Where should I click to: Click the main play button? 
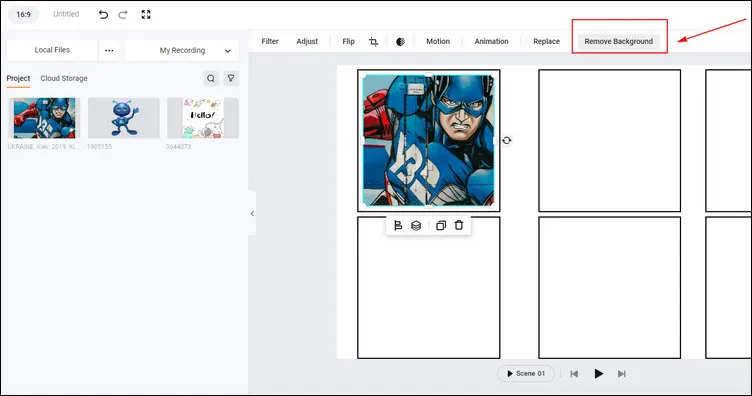coord(599,373)
